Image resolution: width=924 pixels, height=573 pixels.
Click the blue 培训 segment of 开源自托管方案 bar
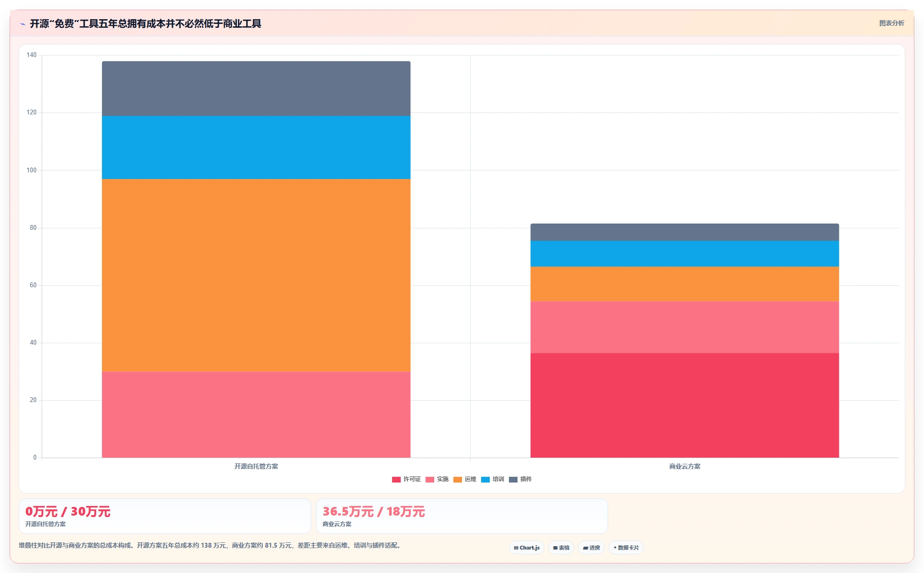point(256,147)
